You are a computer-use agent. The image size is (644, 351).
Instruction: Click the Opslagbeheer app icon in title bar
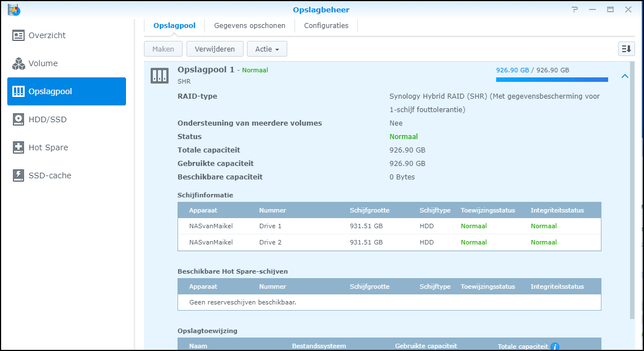tap(14, 10)
